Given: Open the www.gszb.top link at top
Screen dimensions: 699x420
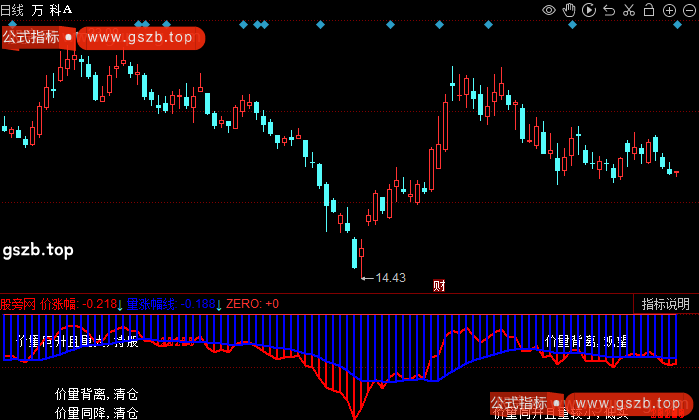Looking at the screenshot, I should coord(139,38).
